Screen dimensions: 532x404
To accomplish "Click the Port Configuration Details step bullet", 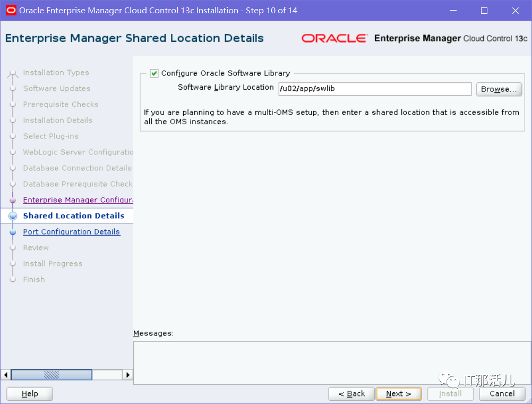I will [x=13, y=233].
